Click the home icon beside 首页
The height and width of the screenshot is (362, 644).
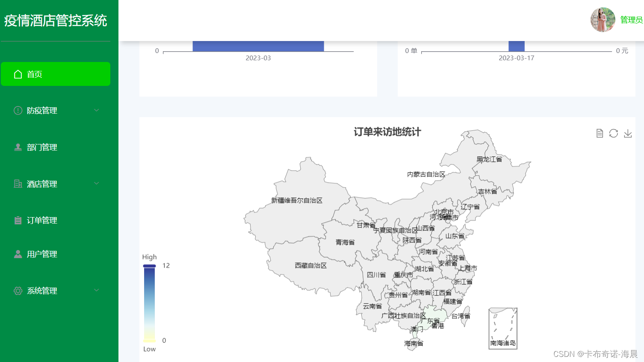point(18,74)
